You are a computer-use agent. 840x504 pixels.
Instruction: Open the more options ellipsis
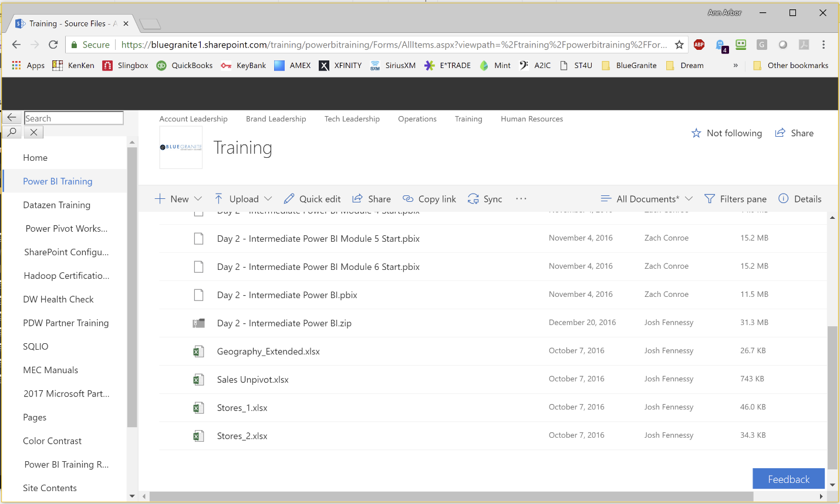pyautogui.click(x=521, y=199)
